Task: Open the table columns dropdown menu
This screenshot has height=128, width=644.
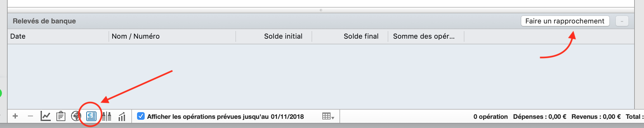Action: (328, 116)
